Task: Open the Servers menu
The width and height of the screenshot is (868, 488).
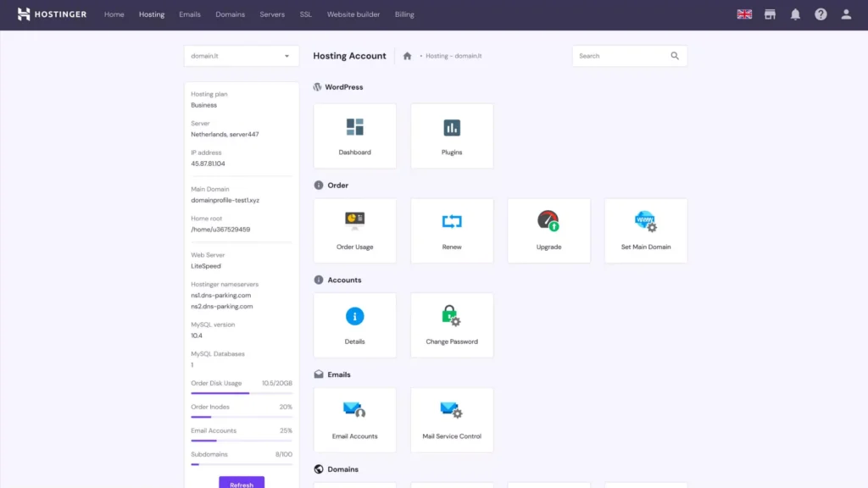Action: (272, 14)
